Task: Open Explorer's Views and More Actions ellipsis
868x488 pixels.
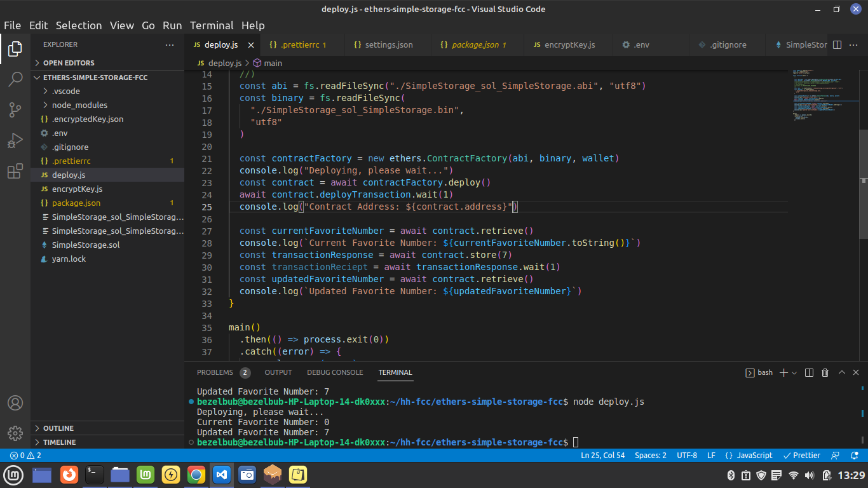Action: coord(170,45)
